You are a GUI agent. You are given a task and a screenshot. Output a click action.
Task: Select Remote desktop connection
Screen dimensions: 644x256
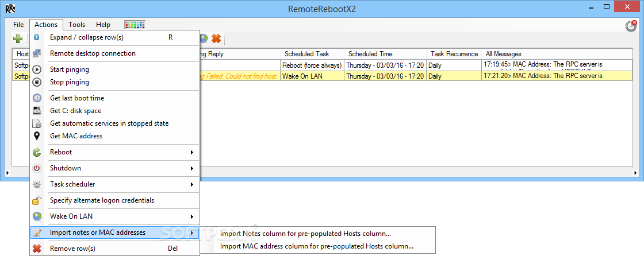(115, 53)
